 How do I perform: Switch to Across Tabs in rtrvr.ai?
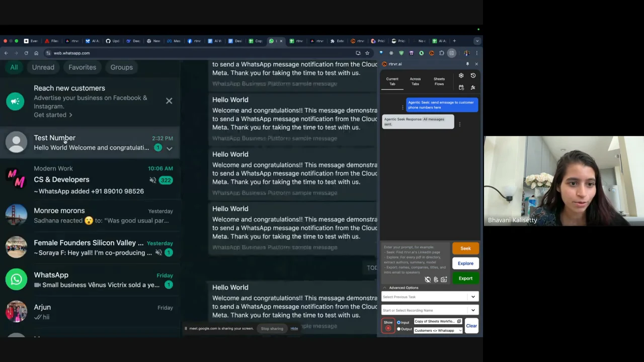tap(415, 81)
